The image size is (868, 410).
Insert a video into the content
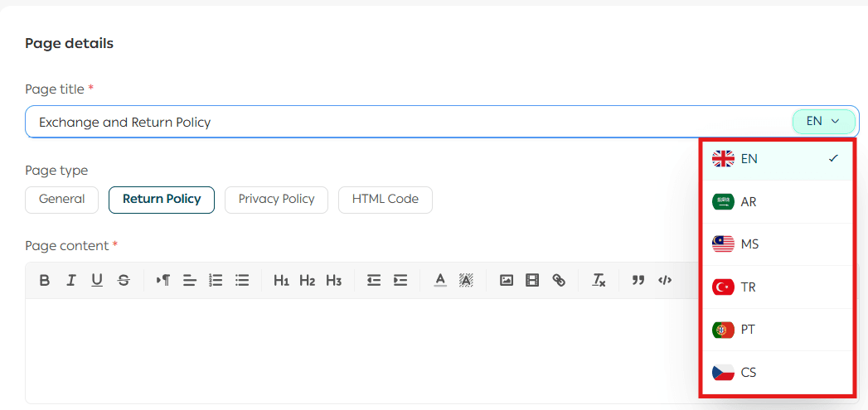point(532,281)
